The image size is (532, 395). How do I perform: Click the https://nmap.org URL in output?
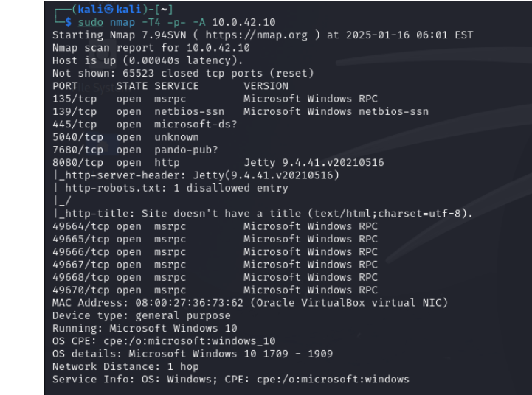[246, 35]
